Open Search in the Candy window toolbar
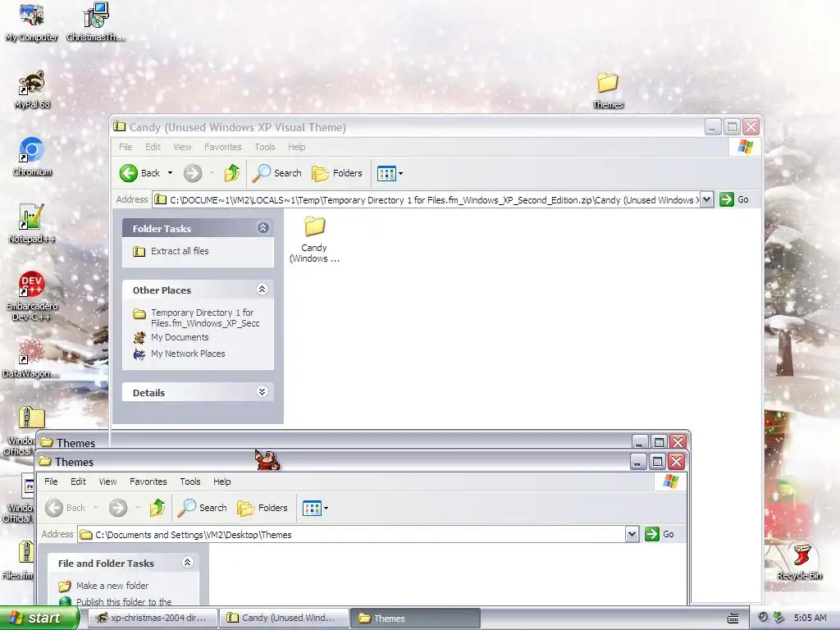840x630 pixels. coord(277,173)
